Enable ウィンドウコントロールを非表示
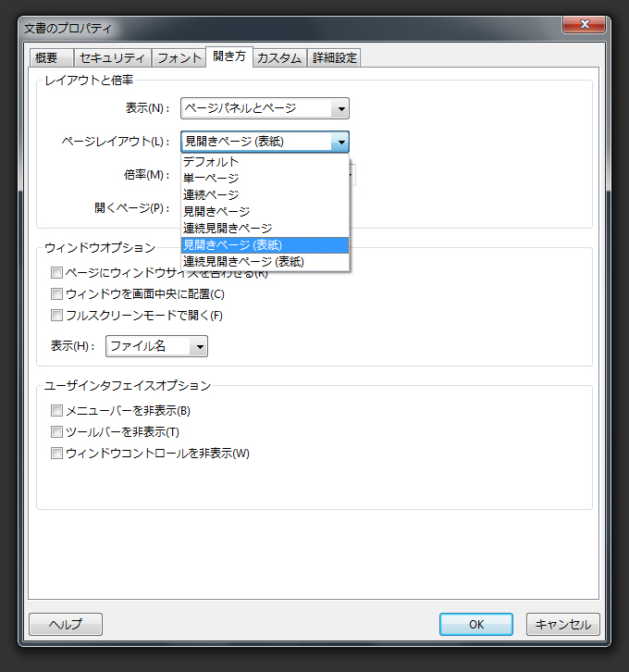 [56, 453]
